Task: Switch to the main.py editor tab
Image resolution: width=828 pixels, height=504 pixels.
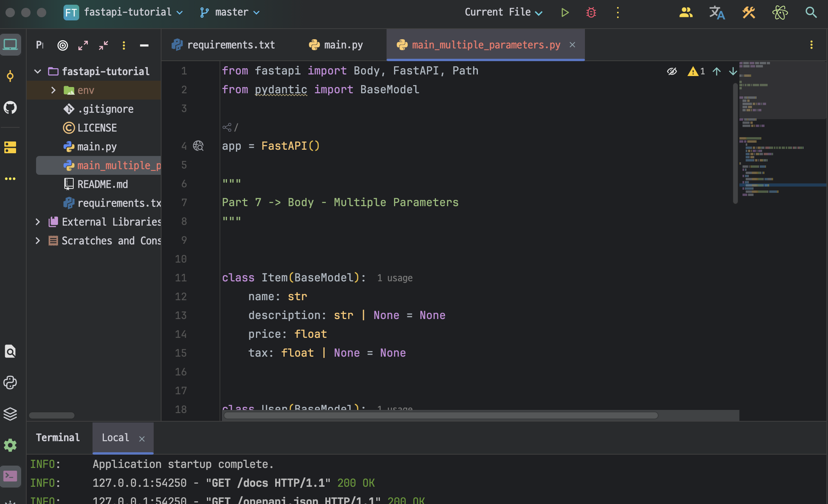Action: [343, 45]
